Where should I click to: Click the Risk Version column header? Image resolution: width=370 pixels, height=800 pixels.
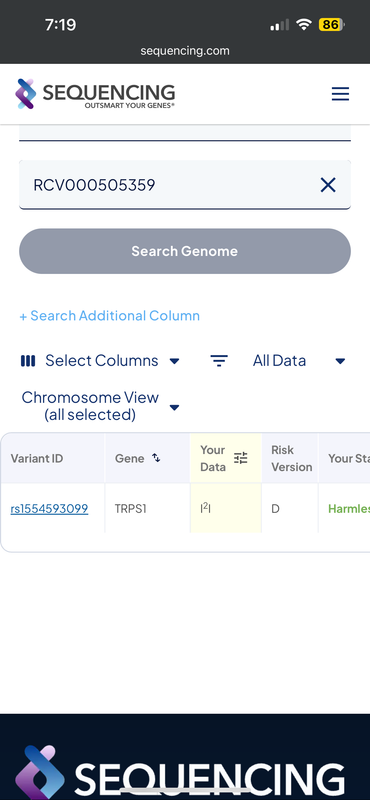291,458
